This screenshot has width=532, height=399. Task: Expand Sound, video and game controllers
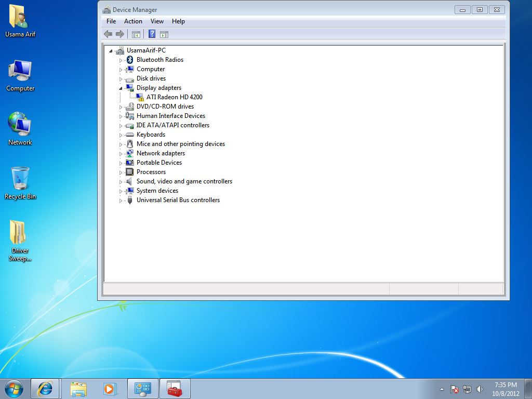point(121,182)
